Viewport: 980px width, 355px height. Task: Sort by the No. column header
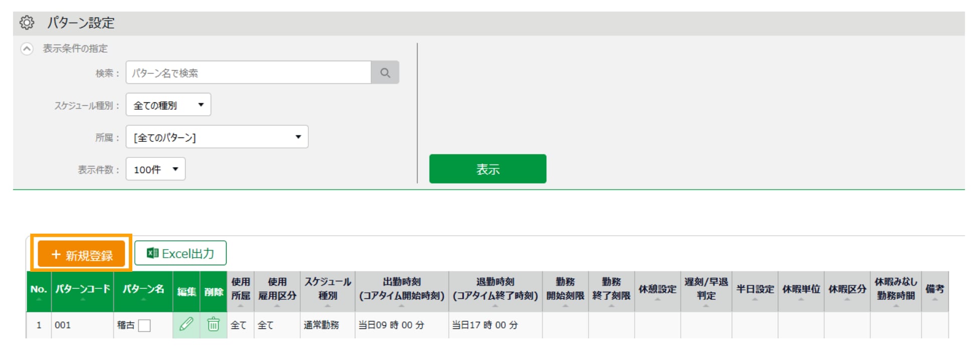pos(39,291)
